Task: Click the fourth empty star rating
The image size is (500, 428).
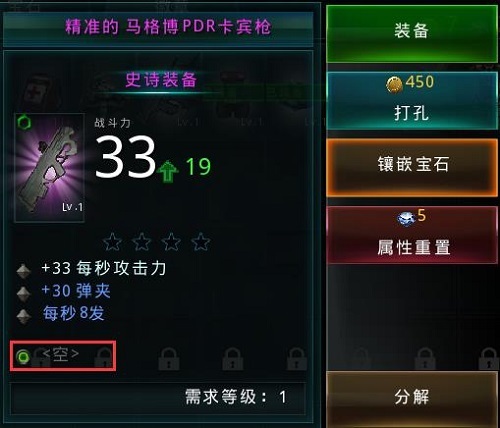Action: pyautogui.click(x=201, y=242)
